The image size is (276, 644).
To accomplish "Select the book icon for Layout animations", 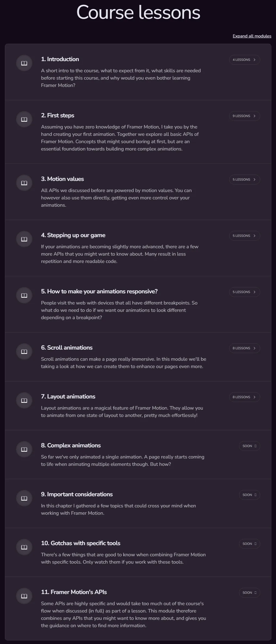I will click(x=24, y=401).
